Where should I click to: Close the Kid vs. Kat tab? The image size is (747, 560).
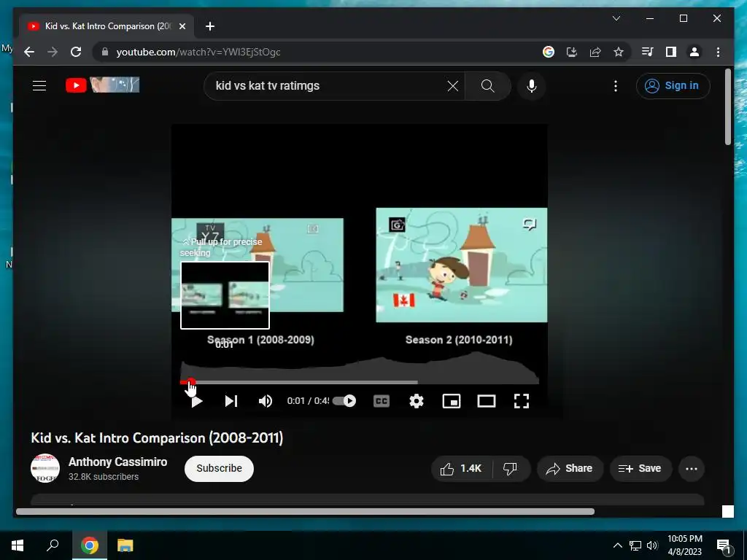(x=182, y=26)
